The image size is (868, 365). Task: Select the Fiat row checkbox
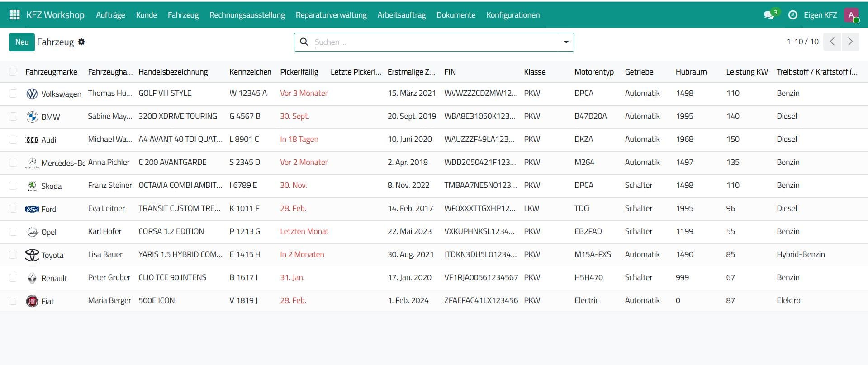click(13, 301)
